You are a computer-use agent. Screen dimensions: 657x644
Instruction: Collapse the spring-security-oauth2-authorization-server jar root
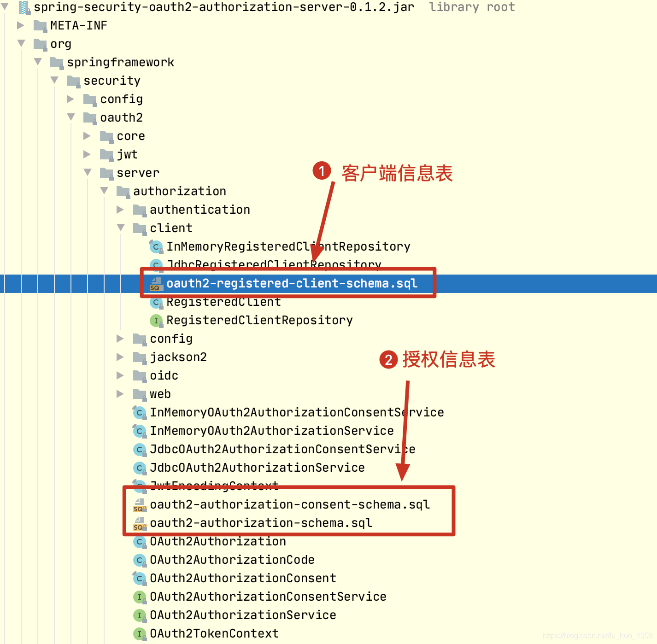pyautogui.click(x=5, y=6)
